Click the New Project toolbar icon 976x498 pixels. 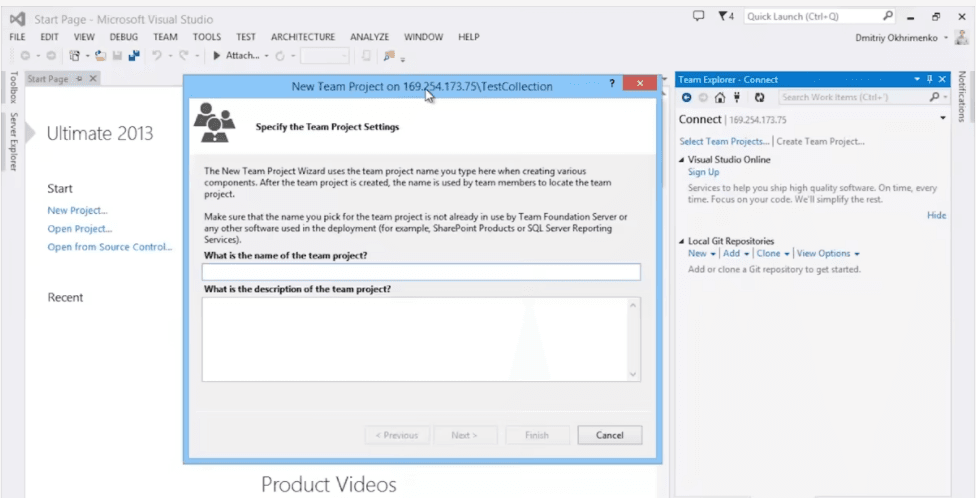coord(75,56)
